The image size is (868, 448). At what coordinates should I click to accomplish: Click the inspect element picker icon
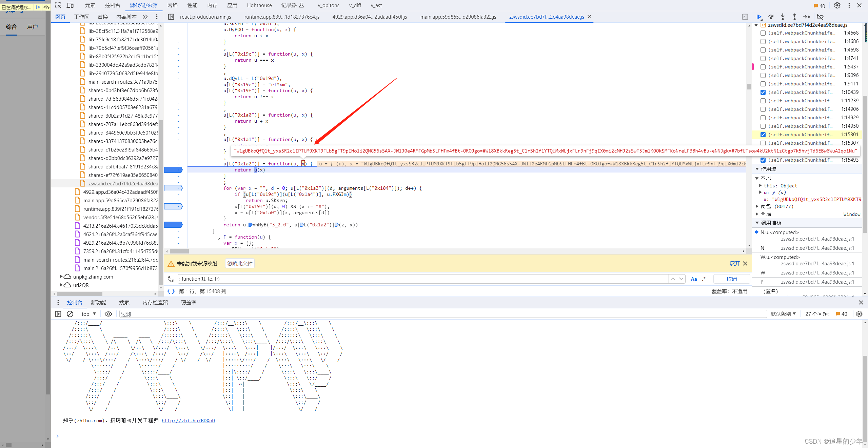point(58,5)
